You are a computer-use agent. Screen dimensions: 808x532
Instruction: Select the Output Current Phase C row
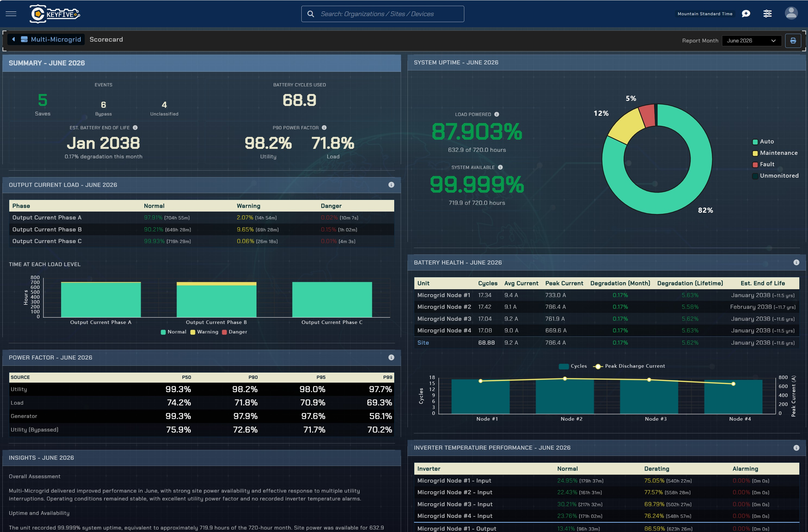[x=202, y=241]
